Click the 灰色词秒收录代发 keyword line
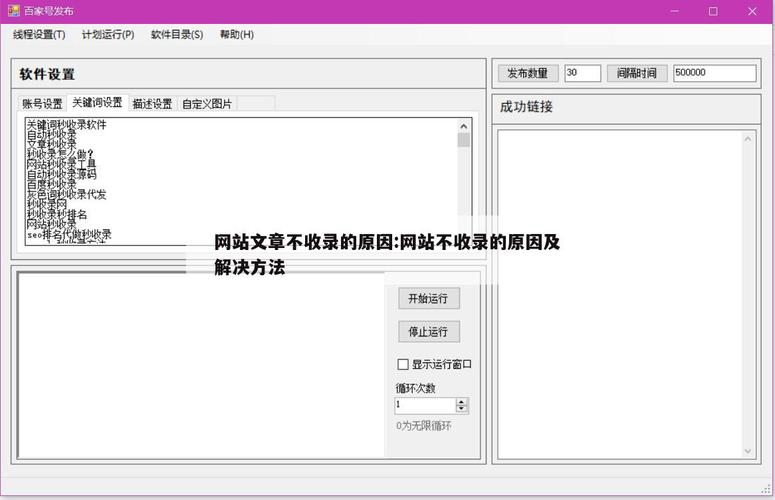The height and width of the screenshot is (500, 775). point(67,194)
